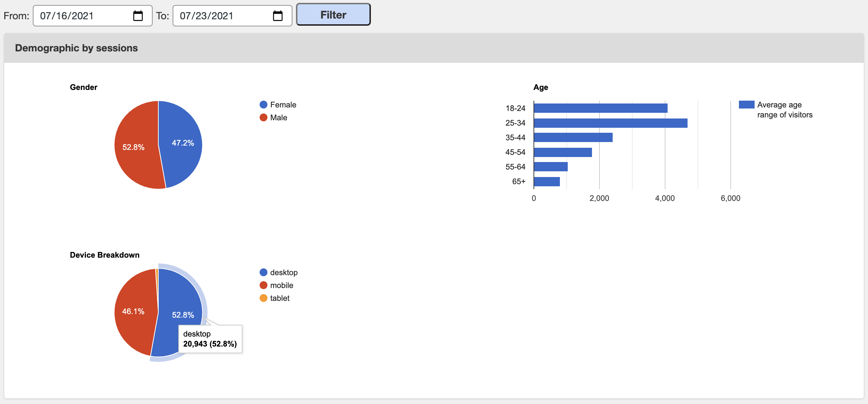Screen dimensions: 868x404
Task: Click the 35-44 age bar
Action: click(x=573, y=137)
